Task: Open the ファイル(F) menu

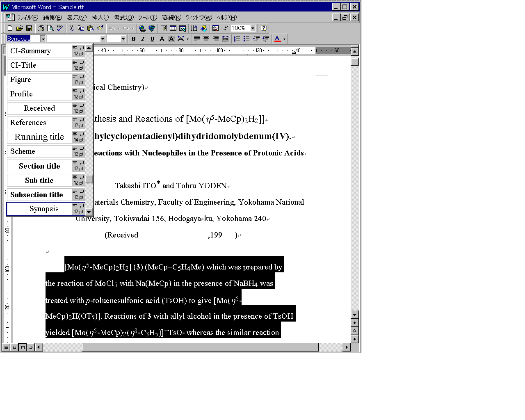Action: (27, 17)
